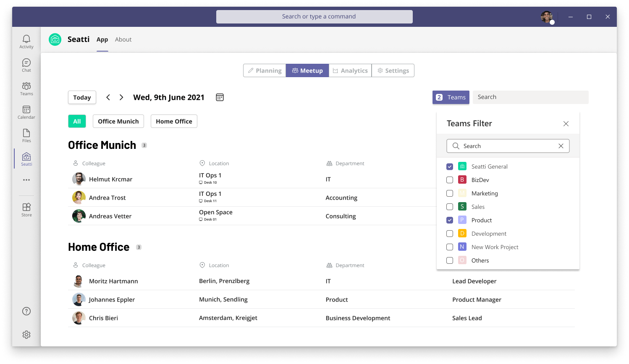Filter by Home Office

(x=174, y=121)
